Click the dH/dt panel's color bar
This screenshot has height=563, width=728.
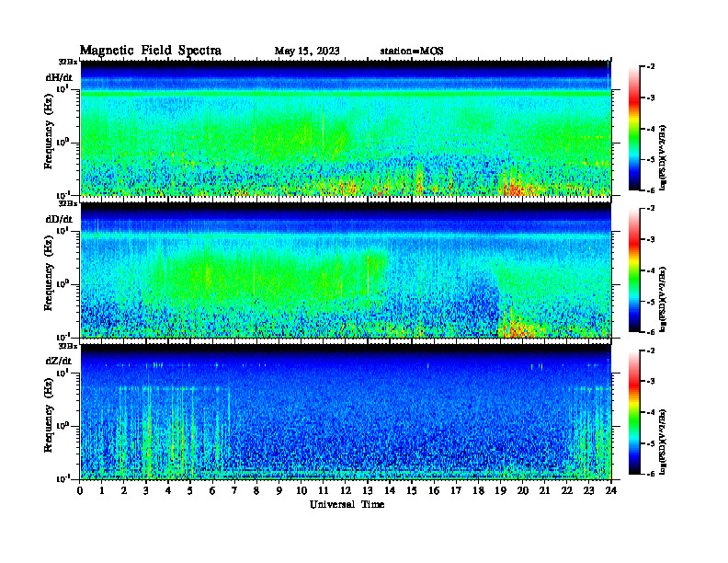(x=634, y=129)
